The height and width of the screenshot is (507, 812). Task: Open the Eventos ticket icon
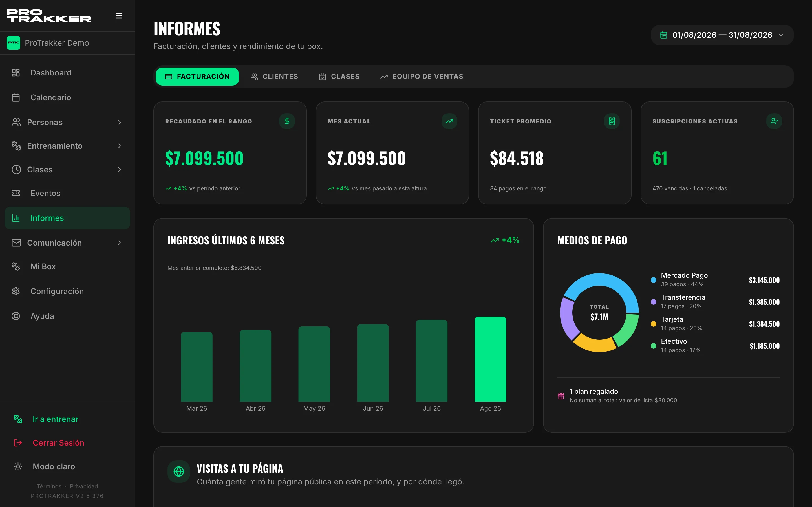tap(16, 193)
